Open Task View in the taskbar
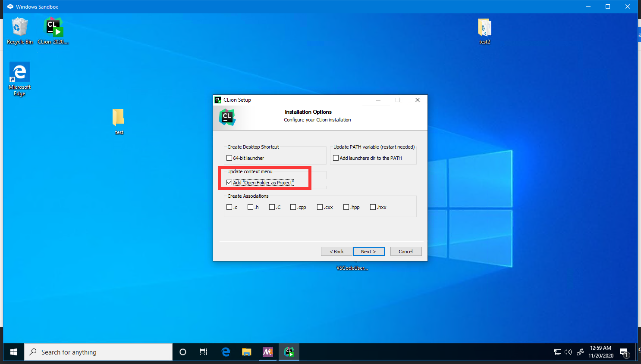Screen dimensions: 641x364 click(204, 352)
